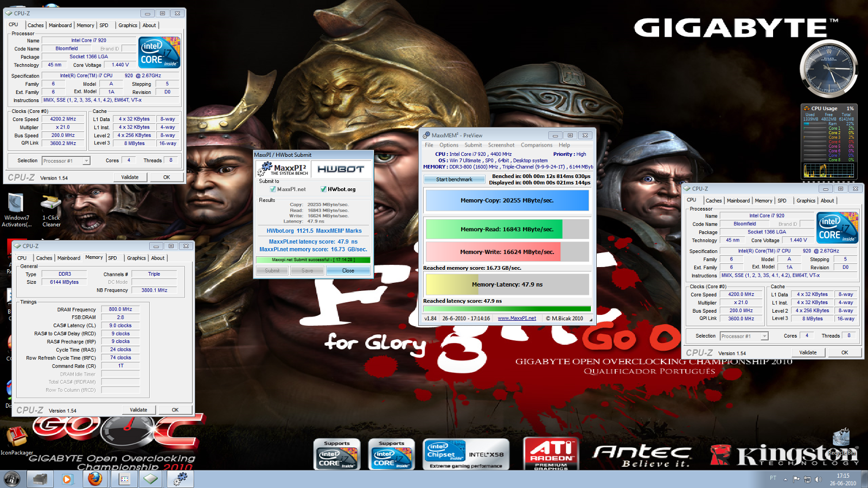This screenshot has height=488, width=868.
Task: Open the MaxxPI gears taskbar icon
Action: [180, 479]
